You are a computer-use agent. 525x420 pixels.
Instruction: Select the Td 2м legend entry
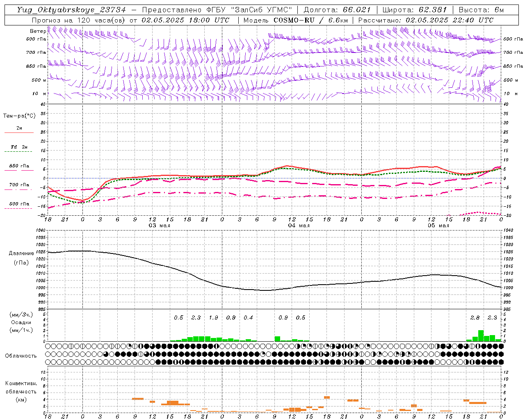(x=19, y=147)
